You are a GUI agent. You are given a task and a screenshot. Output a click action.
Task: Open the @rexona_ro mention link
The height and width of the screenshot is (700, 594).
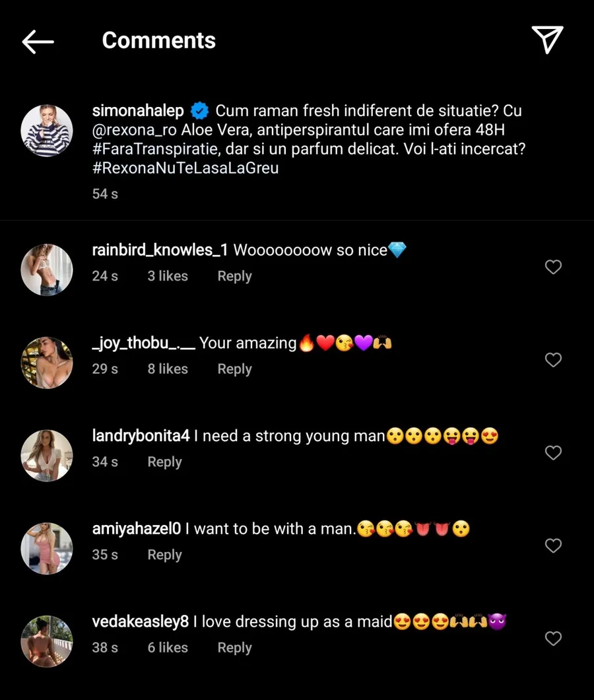[135, 130]
